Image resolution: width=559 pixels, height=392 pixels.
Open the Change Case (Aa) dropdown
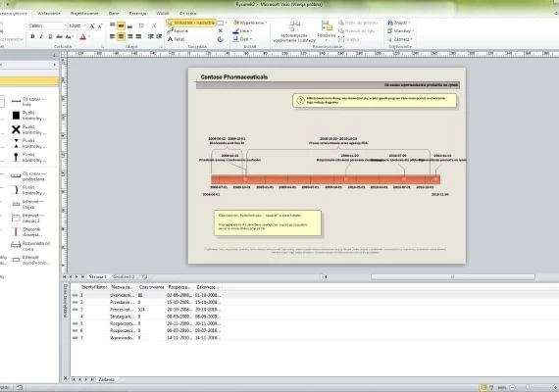(x=69, y=36)
